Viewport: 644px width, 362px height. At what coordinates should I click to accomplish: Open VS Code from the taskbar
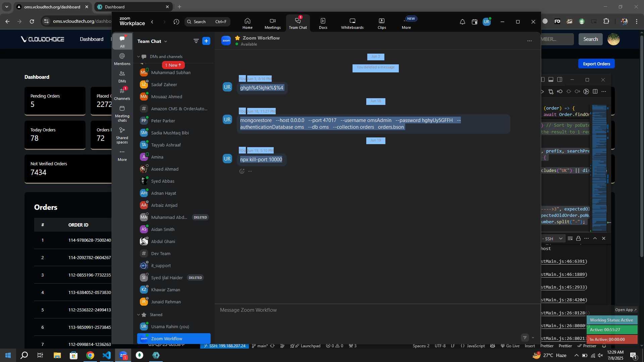(x=107, y=355)
